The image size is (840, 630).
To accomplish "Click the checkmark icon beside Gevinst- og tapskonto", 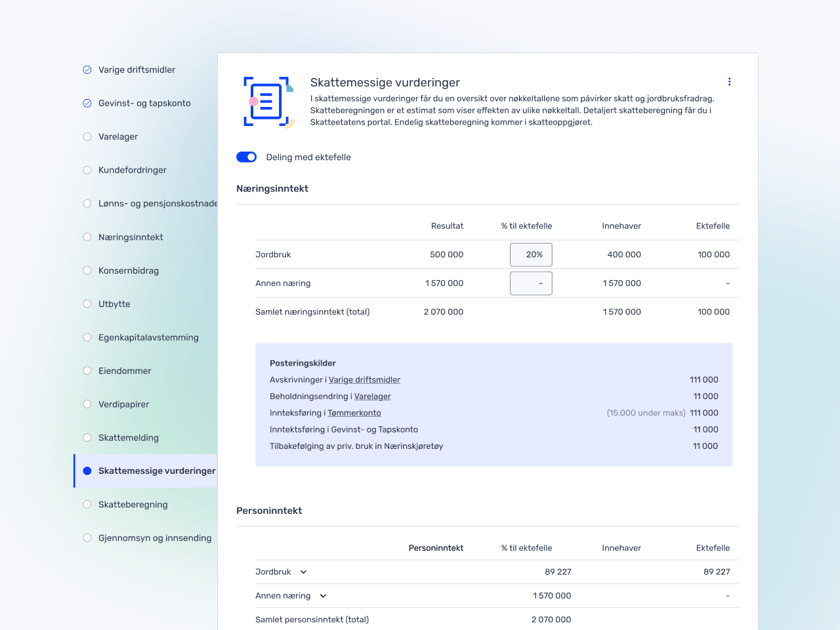I will [x=87, y=103].
